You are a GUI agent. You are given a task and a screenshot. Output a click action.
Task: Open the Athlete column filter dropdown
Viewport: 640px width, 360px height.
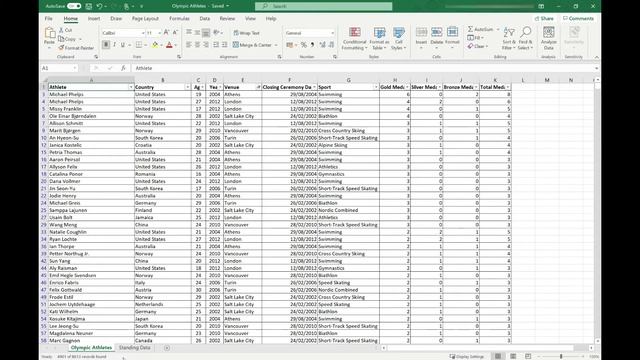point(131,87)
